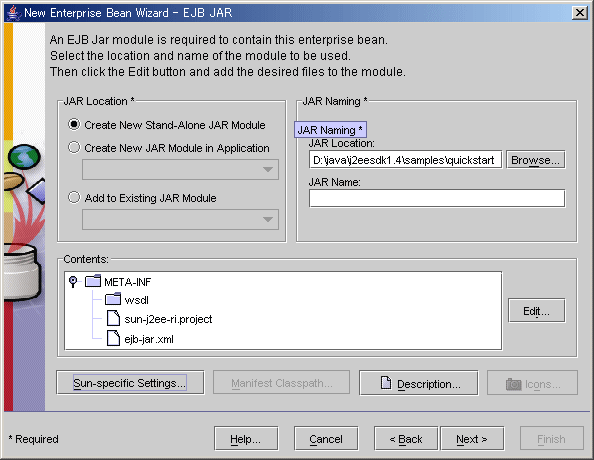
Task: Click the document icon on Description button
Action: point(386,383)
